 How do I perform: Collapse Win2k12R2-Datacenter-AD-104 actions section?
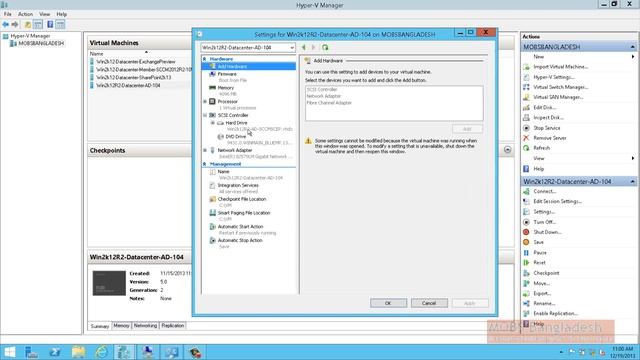[x=632, y=182]
